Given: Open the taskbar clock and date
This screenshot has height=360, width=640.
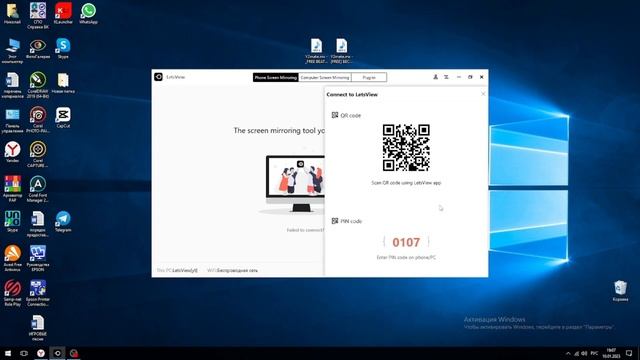Looking at the screenshot, I should point(611,353).
